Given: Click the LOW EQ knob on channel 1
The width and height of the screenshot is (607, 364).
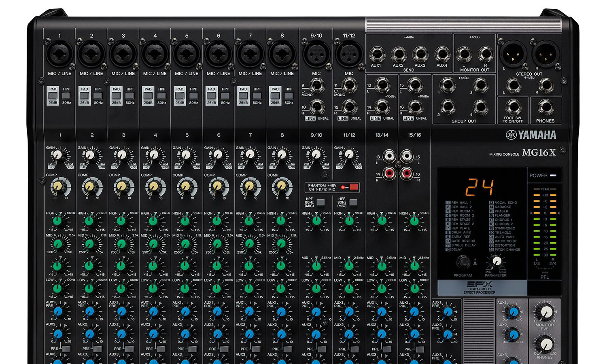Looking at the screenshot, I should tap(57, 288).
